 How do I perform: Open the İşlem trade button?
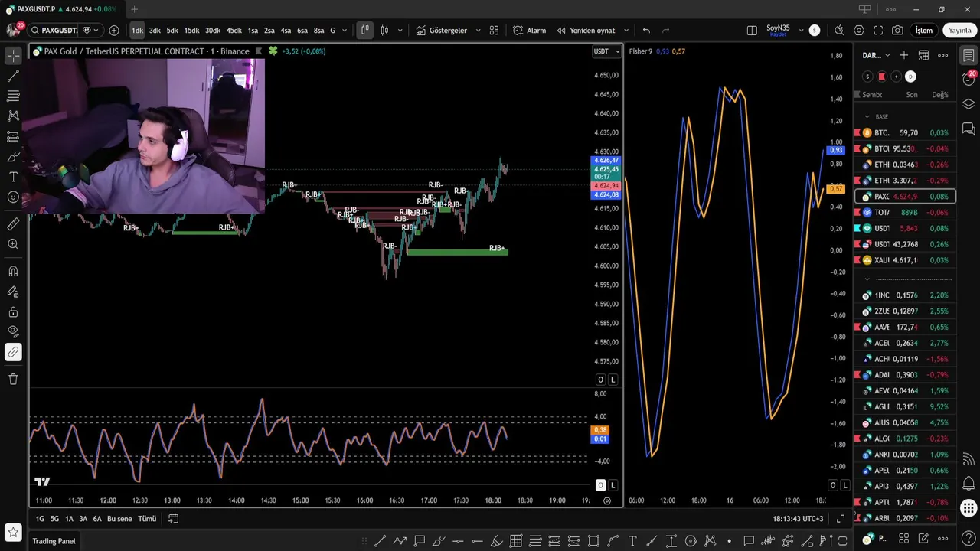tap(924, 31)
